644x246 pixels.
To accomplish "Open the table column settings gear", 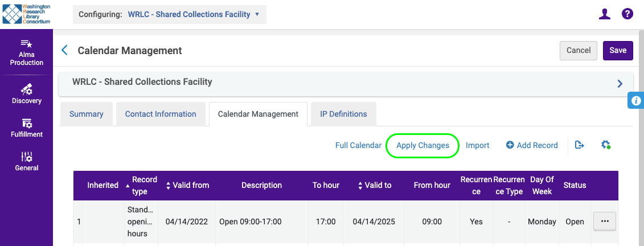I will tap(605, 145).
